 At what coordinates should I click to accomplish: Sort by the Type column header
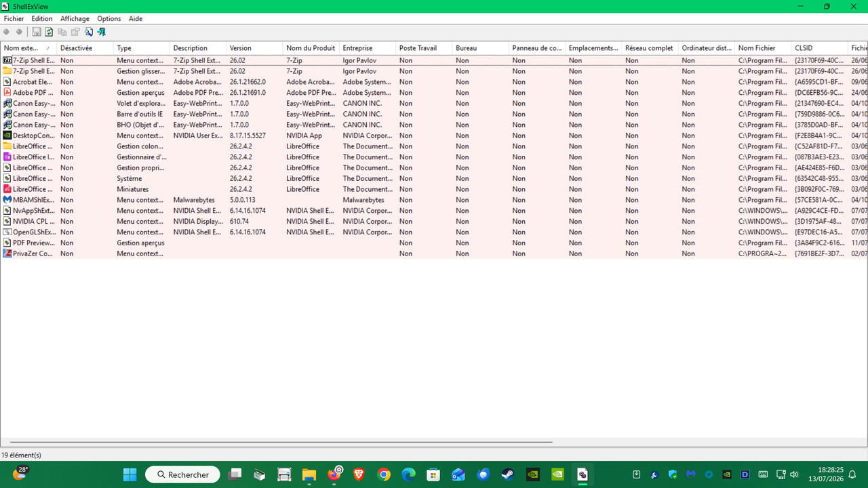141,48
